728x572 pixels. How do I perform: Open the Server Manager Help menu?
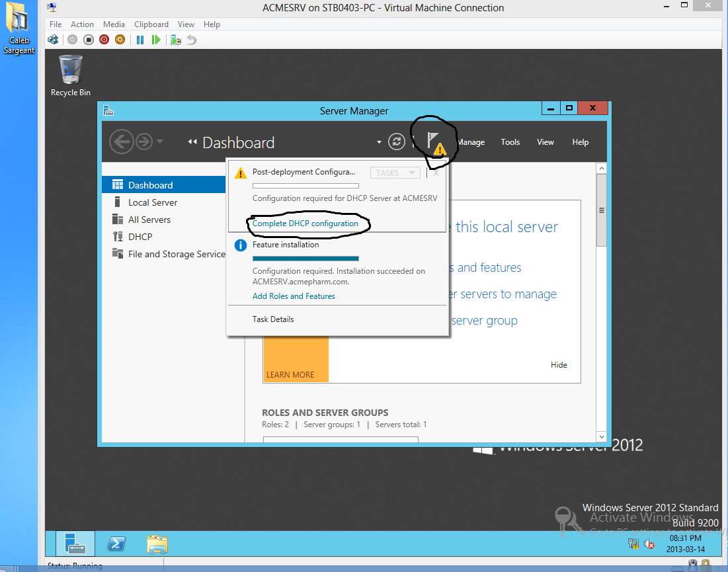[581, 142]
